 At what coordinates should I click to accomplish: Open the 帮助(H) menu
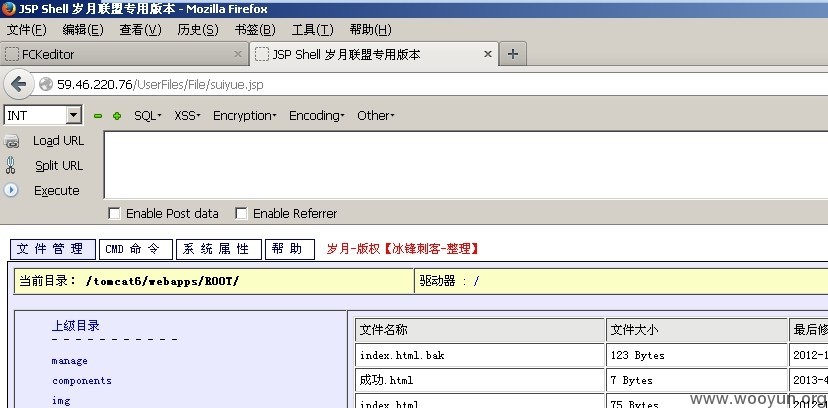click(370, 30)
